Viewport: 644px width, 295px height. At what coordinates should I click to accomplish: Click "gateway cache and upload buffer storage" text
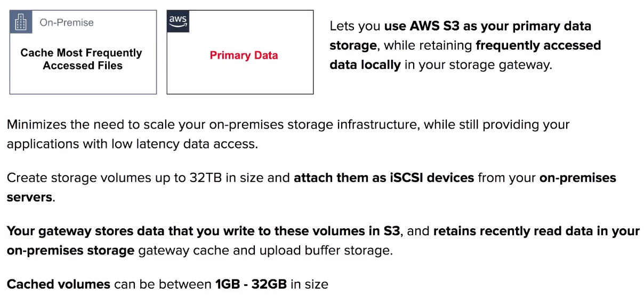coord(265,251)
